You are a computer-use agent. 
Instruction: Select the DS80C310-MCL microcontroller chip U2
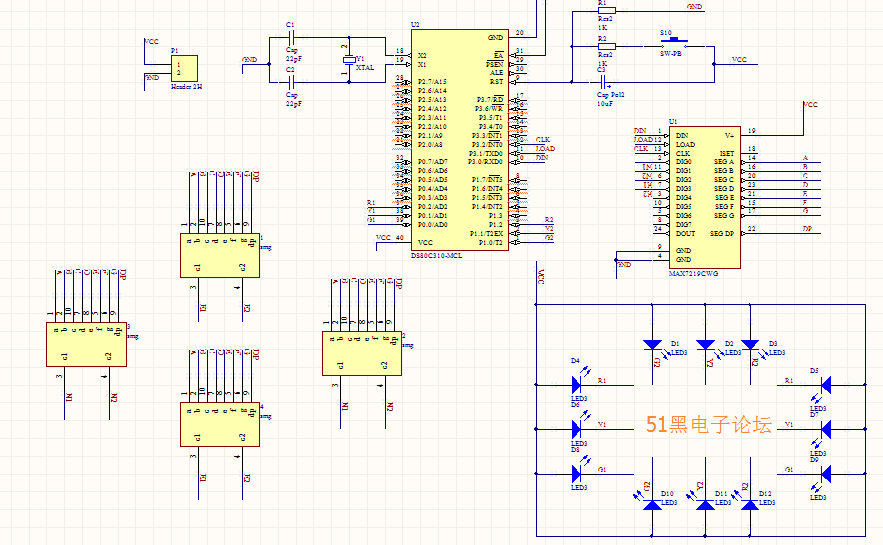[x=460, y=140]
